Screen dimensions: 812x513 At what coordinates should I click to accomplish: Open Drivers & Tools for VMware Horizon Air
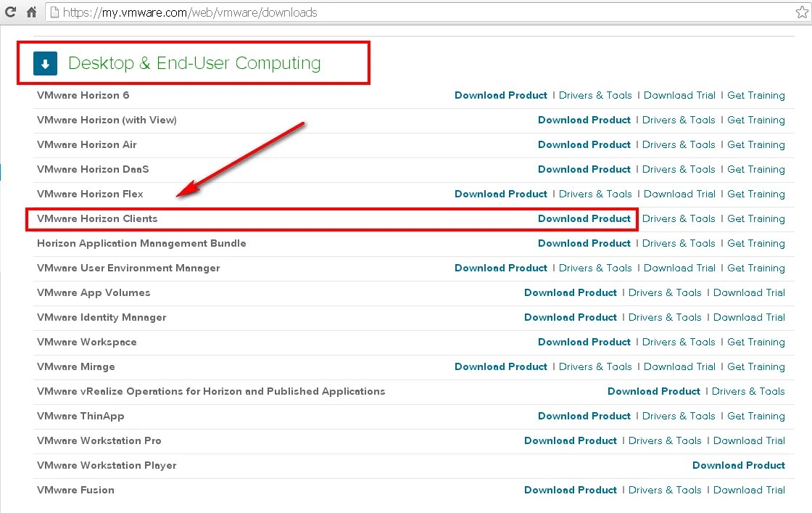coord(679,144)
